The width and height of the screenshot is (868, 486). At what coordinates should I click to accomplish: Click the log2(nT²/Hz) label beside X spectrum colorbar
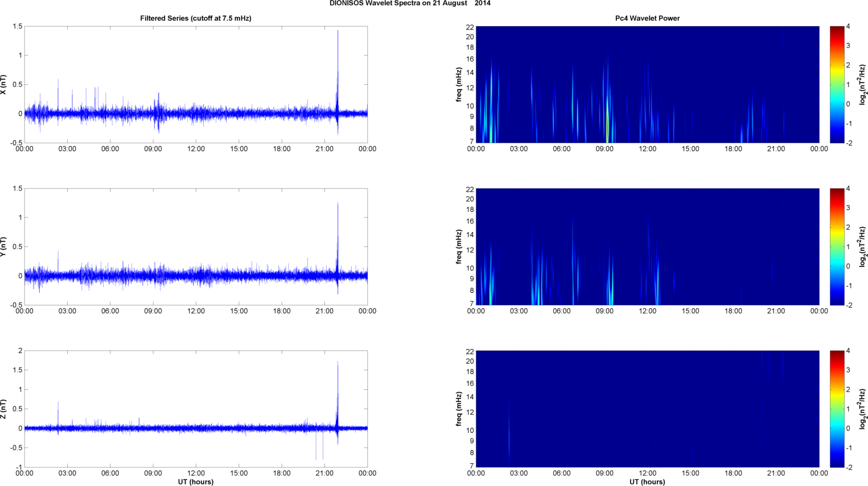click(x=863, y=84)
